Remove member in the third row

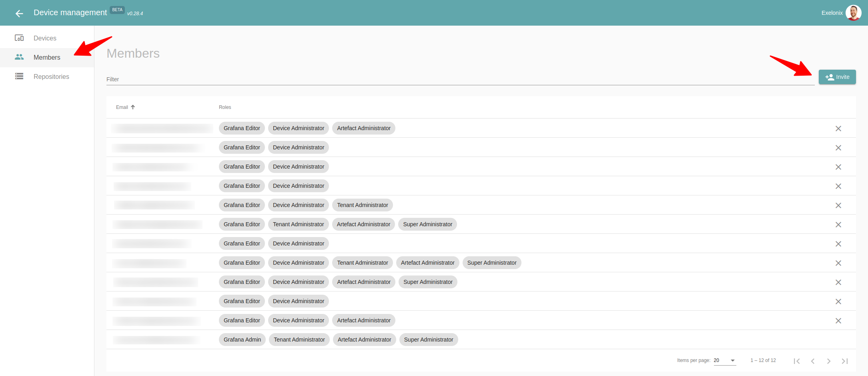coord(838,167)
